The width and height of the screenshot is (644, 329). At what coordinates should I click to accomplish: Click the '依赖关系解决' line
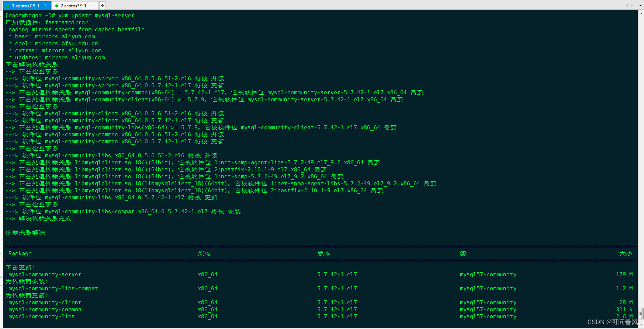25,232
